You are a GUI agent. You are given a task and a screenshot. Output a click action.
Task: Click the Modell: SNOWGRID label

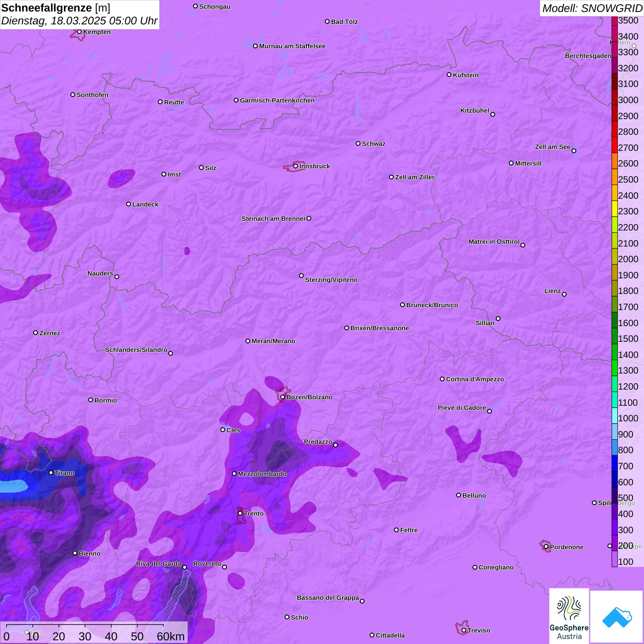click(592, 8)
